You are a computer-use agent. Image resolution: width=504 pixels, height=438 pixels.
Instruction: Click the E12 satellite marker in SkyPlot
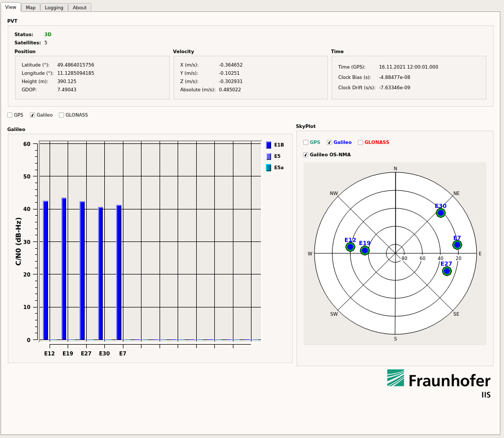(350, 247)
